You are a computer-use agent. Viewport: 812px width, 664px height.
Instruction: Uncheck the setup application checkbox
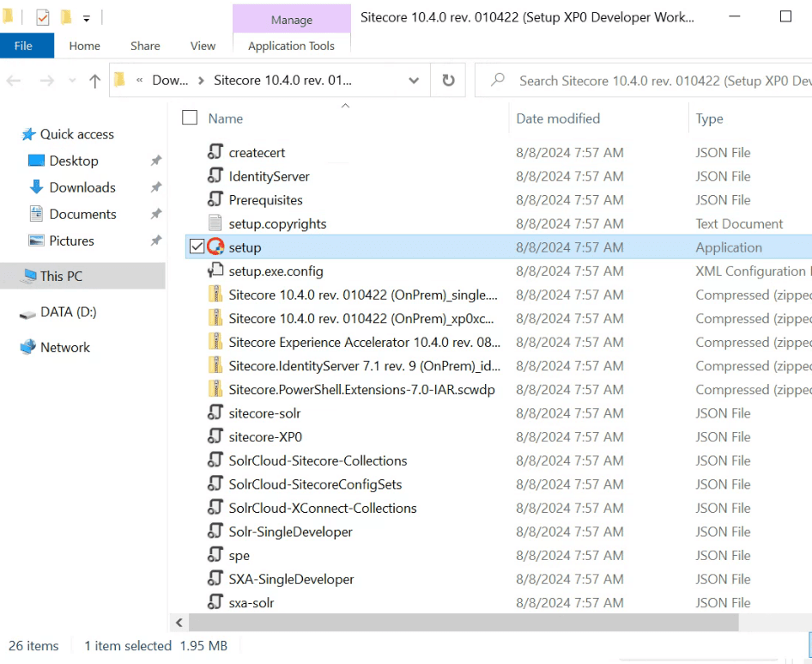(197, 247)
